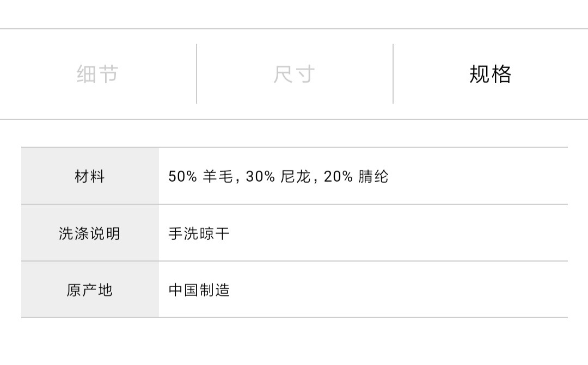Click the 50% 羊毛 text
This screenshot has height=365, width=588.
(x=200, y=176)
